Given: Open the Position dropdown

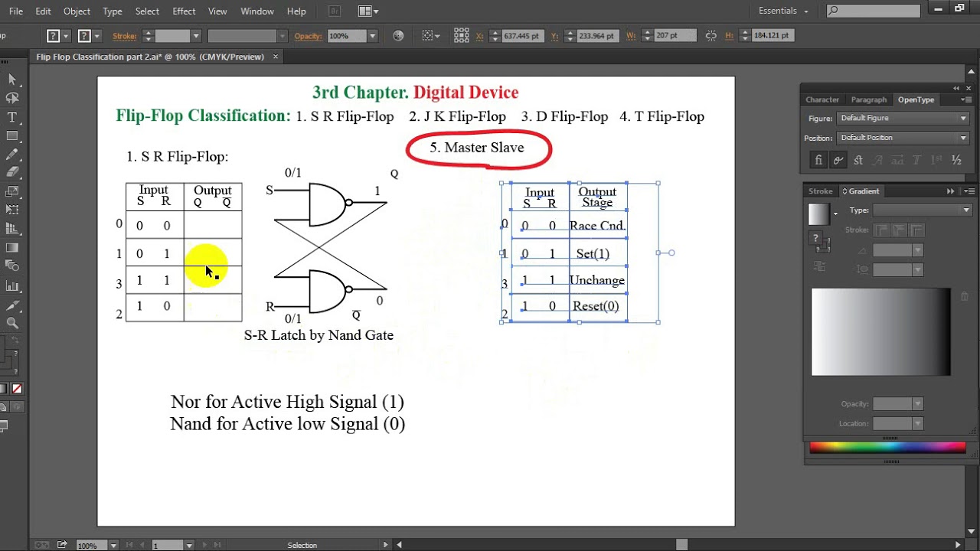Looking at the screenshot, I should point(903,138).
